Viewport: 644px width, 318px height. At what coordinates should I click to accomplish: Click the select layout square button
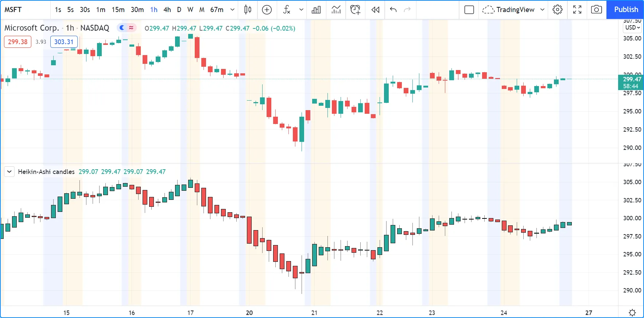point(469,10)
